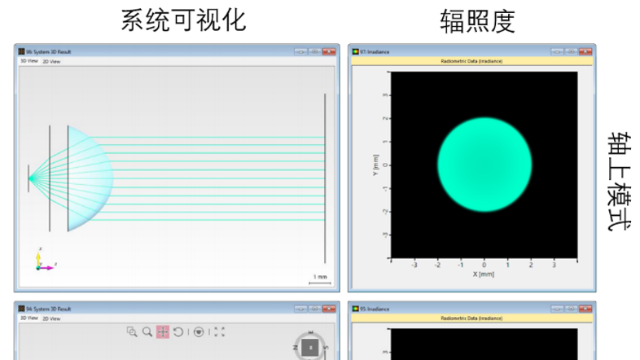Image resolution: width=640 pixels, height=360 pixels.
Task: Click the zoom-to-region icon in window 94
Action: point(132,332)
